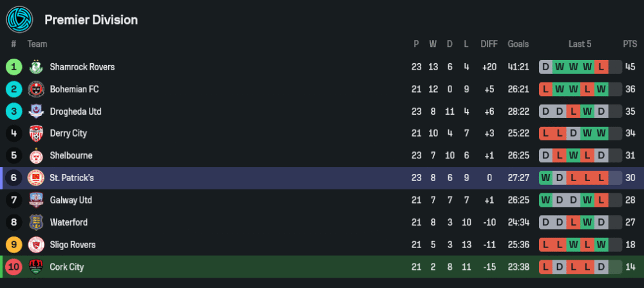
Task: Click the Sligo Rovers club crest
Action: click(35, 245)
